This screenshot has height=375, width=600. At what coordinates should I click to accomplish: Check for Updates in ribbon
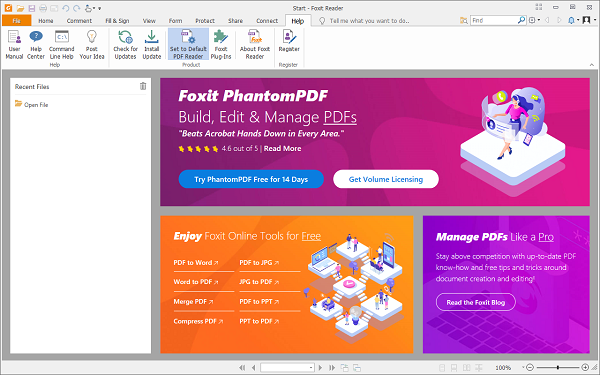125,45
